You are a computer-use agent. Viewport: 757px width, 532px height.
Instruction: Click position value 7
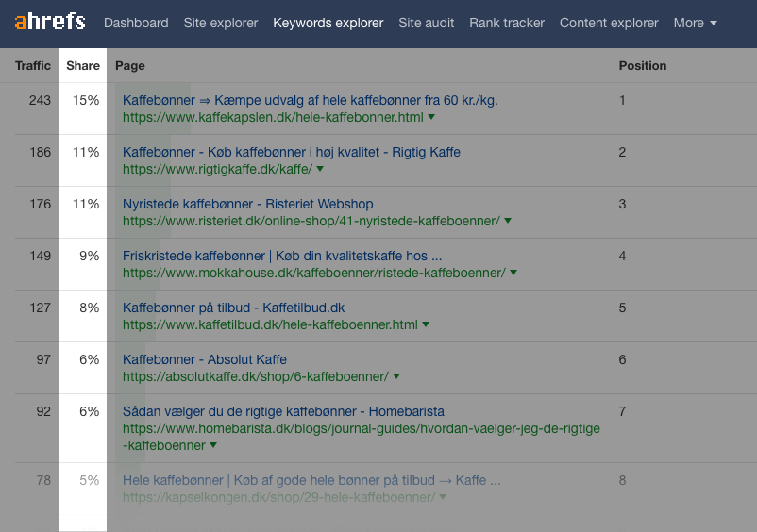point(622,411)
